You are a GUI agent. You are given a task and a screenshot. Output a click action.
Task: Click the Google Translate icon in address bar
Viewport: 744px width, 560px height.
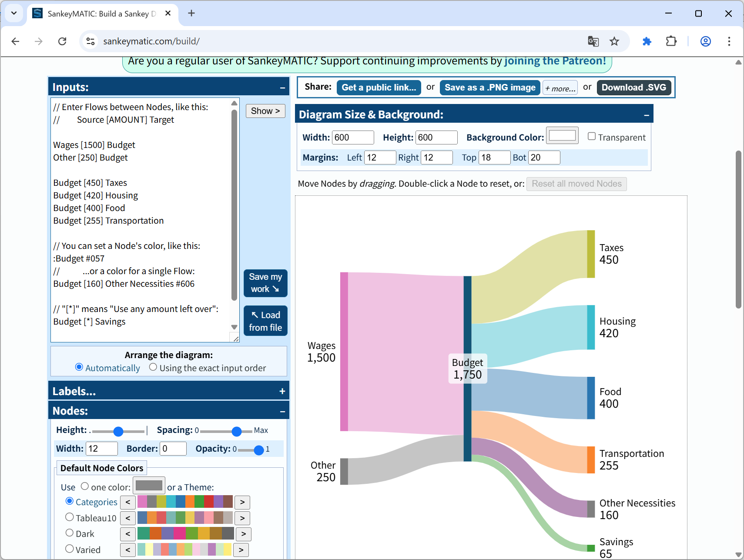593,41
